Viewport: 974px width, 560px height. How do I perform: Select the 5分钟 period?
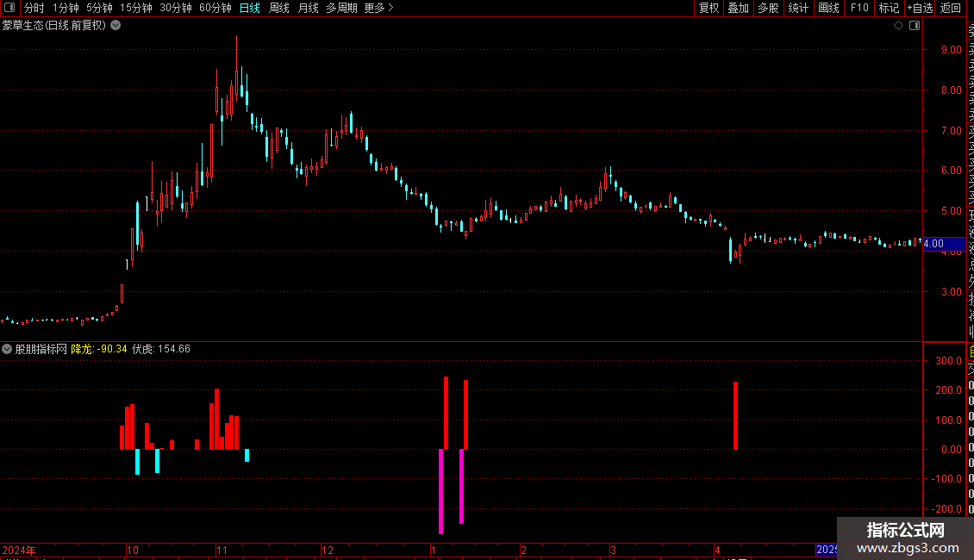[x=99, y=8]
